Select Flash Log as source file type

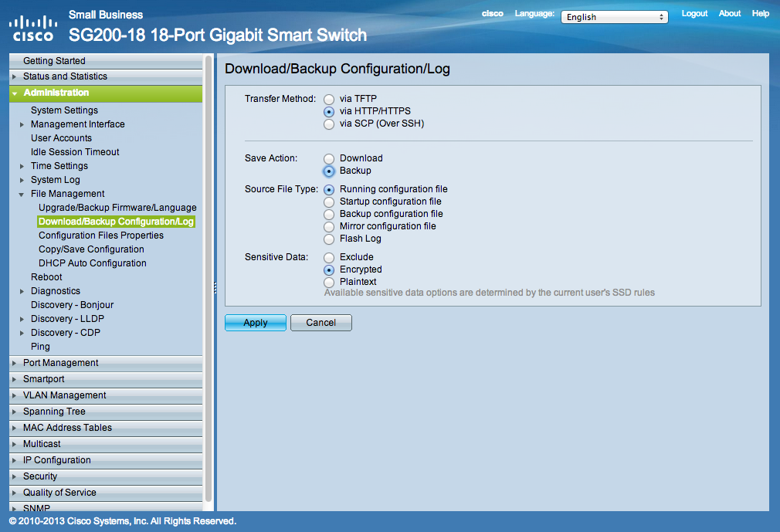click(x=329, y=239)
